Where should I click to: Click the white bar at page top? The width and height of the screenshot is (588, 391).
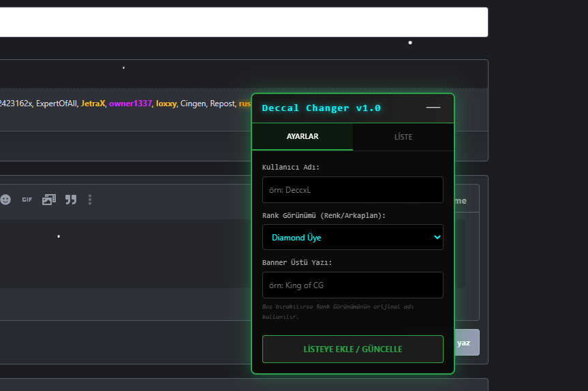point(244,22)
